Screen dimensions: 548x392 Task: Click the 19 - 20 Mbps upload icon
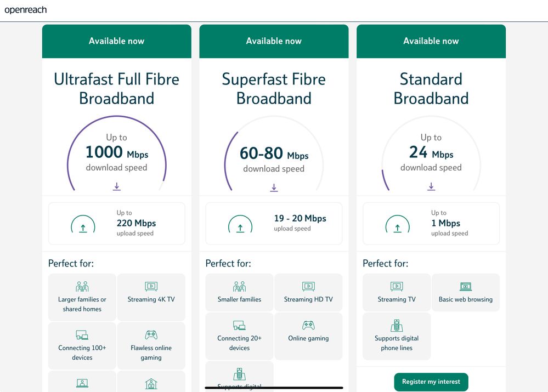pos(240,225)
